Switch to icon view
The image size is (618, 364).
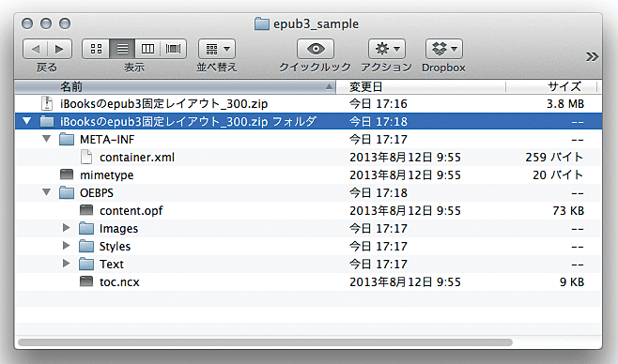96,49
